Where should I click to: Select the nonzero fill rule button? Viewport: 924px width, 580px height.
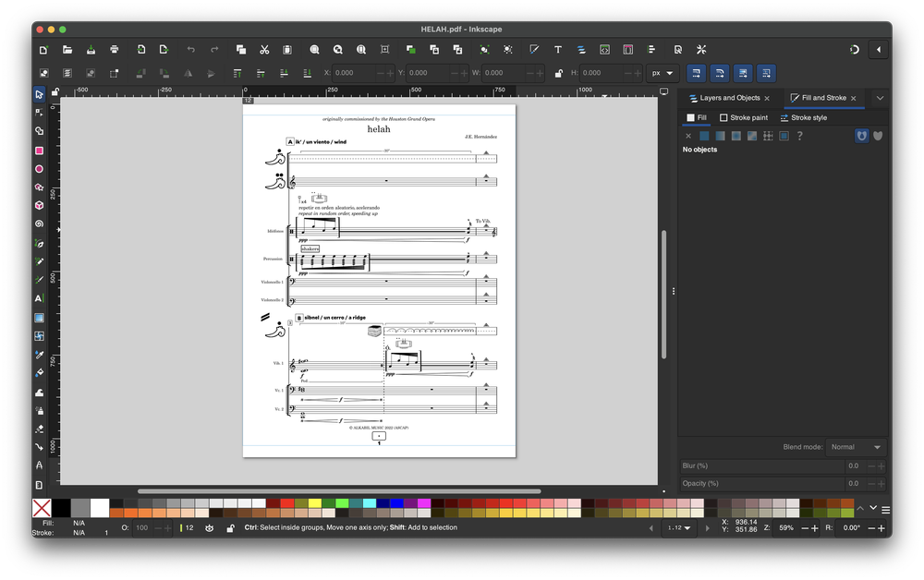[878, 136]
